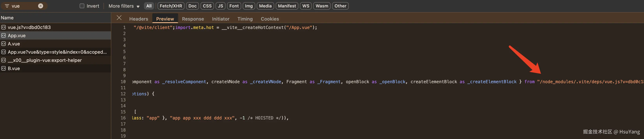Click line number 1 in preview
Image resolution: width=644 pixels, height=139 pixels.
[x=124, y=28]
